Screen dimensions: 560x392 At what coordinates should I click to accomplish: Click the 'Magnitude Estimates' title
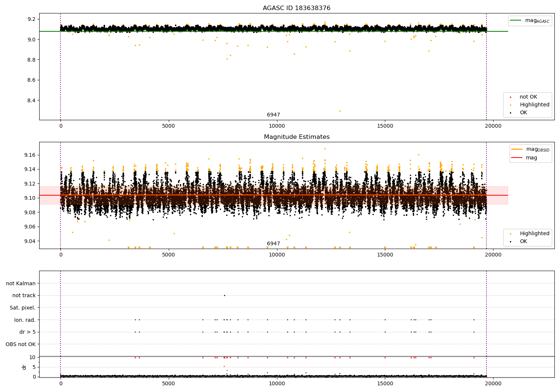pos(296,137)
